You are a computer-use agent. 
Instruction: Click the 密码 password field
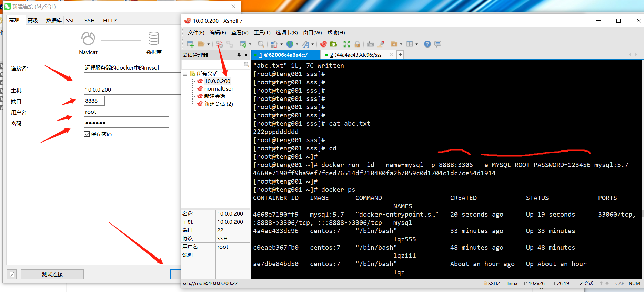(x=127, y=123)
